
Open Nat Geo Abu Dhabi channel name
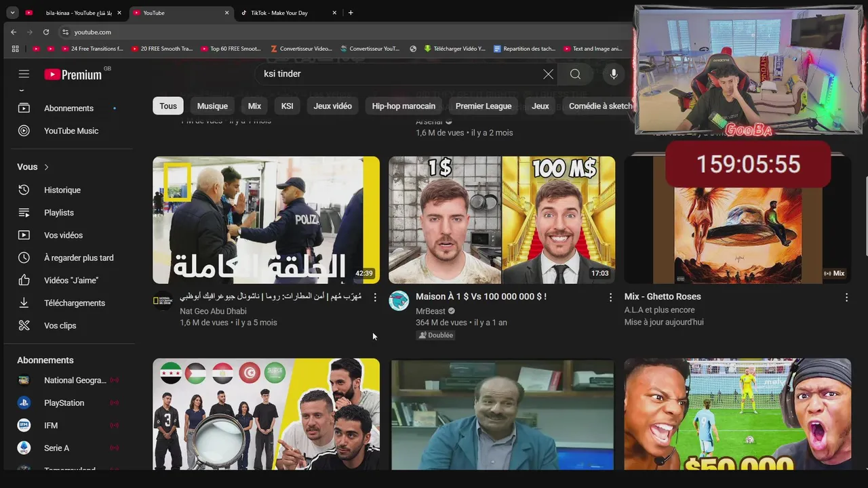tap(213, 311)
